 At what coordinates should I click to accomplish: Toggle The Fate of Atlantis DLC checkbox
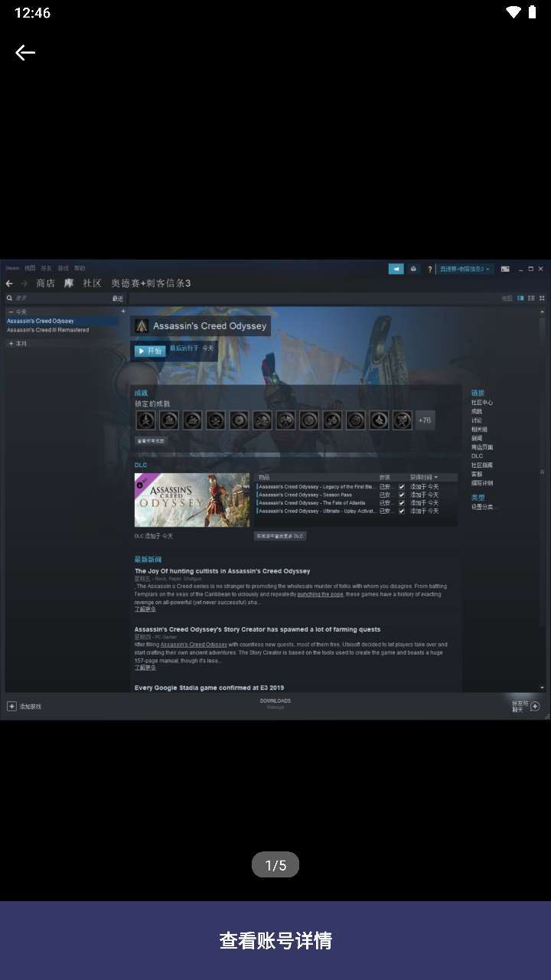tap(401, 503)
